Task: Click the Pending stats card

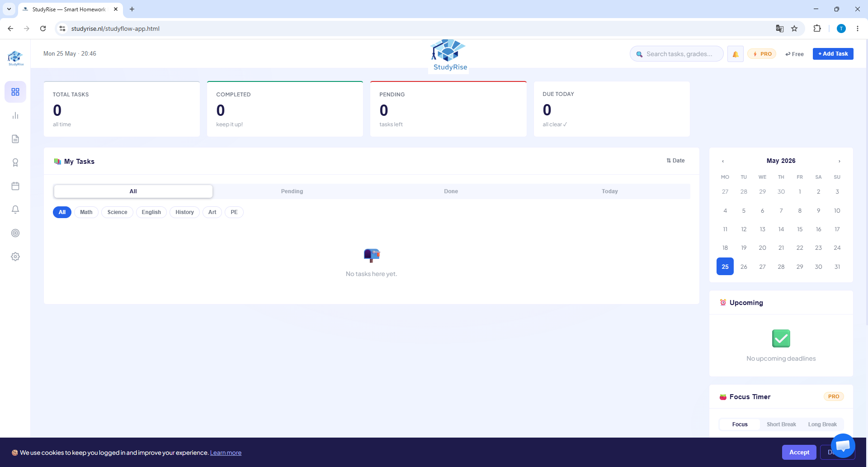Action: point(448,109)
